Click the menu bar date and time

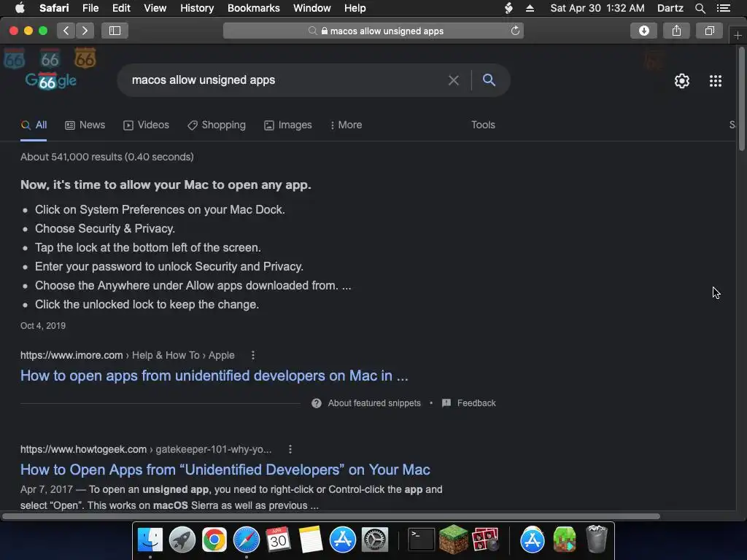pos(597,8)
